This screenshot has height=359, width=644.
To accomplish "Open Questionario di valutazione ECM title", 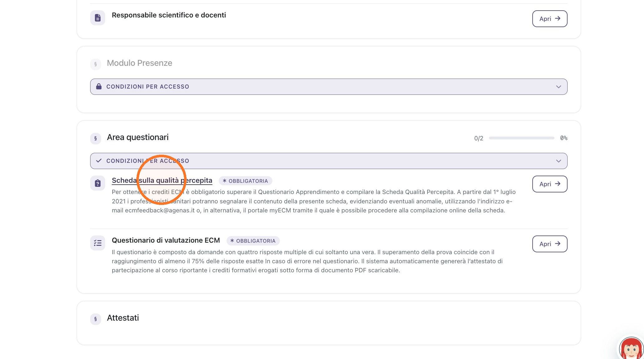I will [x=166, y=240].
